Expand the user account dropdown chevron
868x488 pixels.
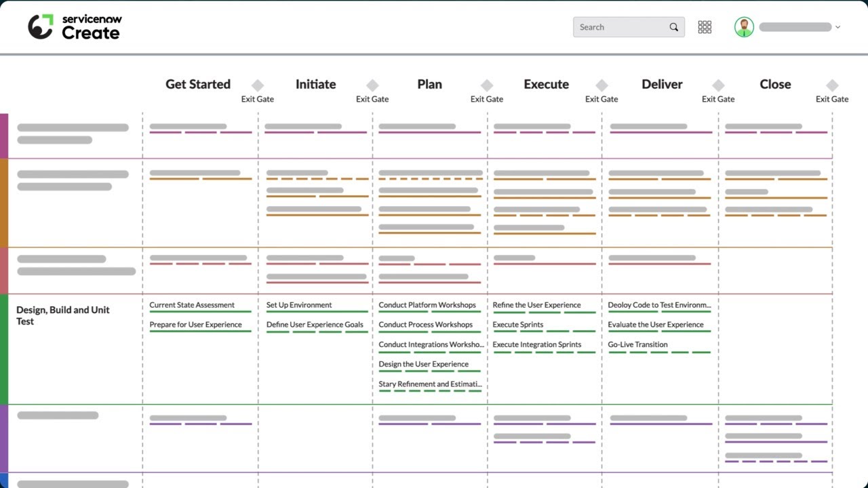tap(837, 27)
